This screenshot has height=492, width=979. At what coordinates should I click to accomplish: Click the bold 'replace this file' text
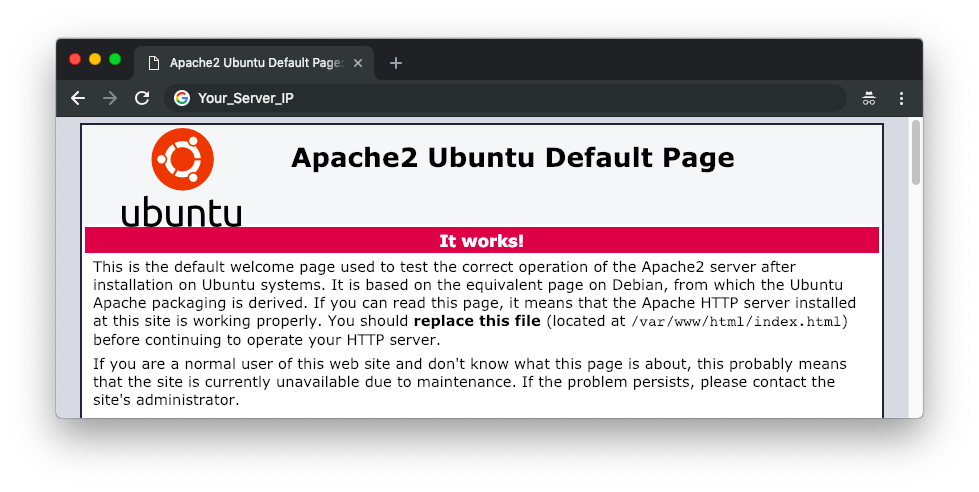477,321
